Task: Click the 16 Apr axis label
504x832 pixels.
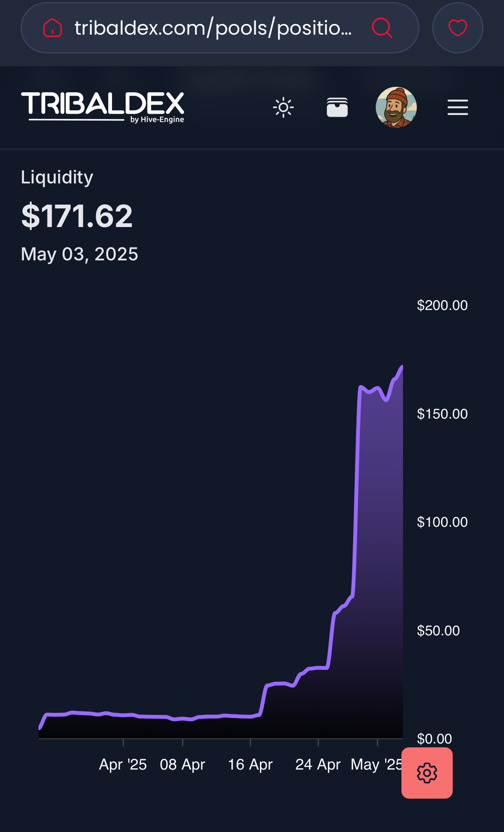Action: 250,764
